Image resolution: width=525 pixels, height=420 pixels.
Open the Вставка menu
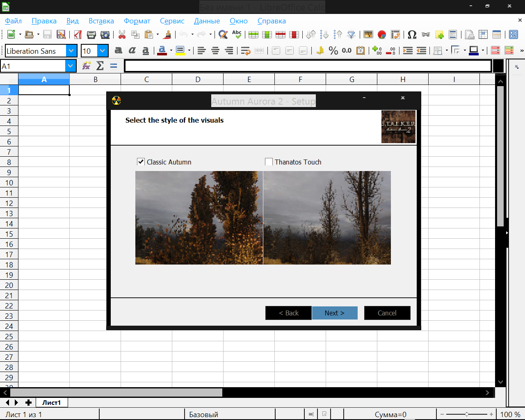click(x=101, y=21)
